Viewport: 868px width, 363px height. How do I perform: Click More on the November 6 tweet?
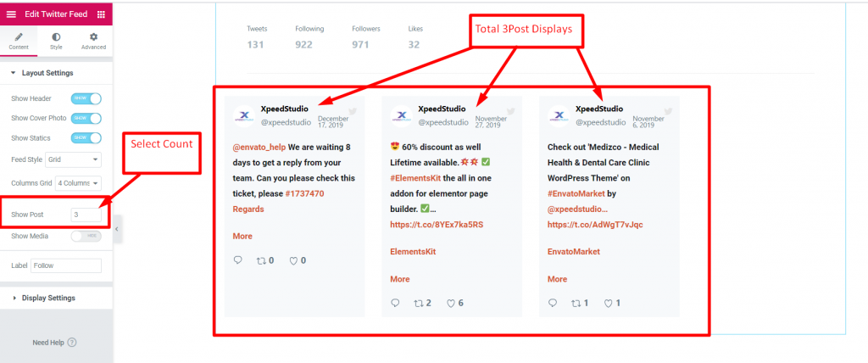coord(558,279)
